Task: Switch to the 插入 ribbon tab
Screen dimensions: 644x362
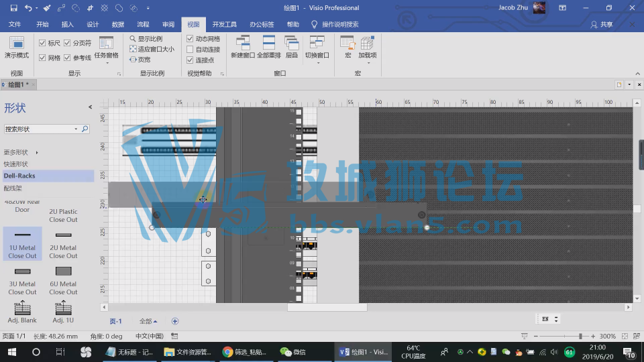Action: (x=67, y=25)
